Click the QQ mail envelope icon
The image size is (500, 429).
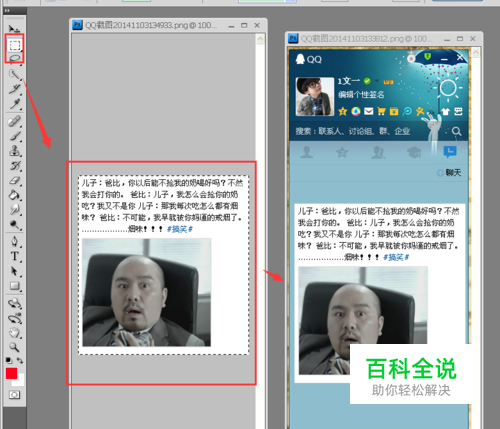click(368, 111)
